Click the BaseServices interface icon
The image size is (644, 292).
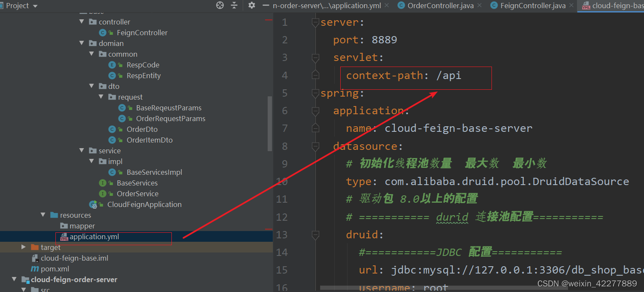tap(103, 183)
